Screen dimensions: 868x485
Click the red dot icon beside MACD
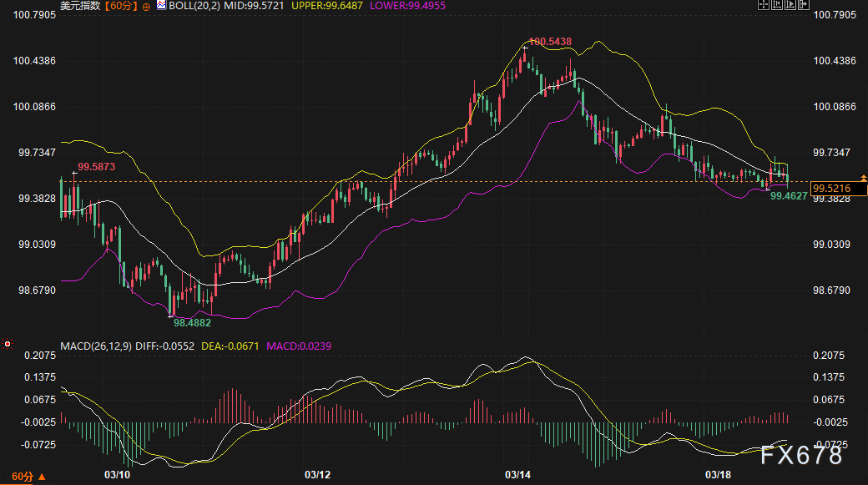coord(8,343)
